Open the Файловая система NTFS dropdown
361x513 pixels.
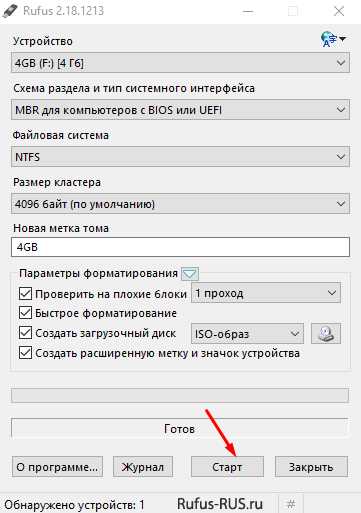tap(180, 157)
